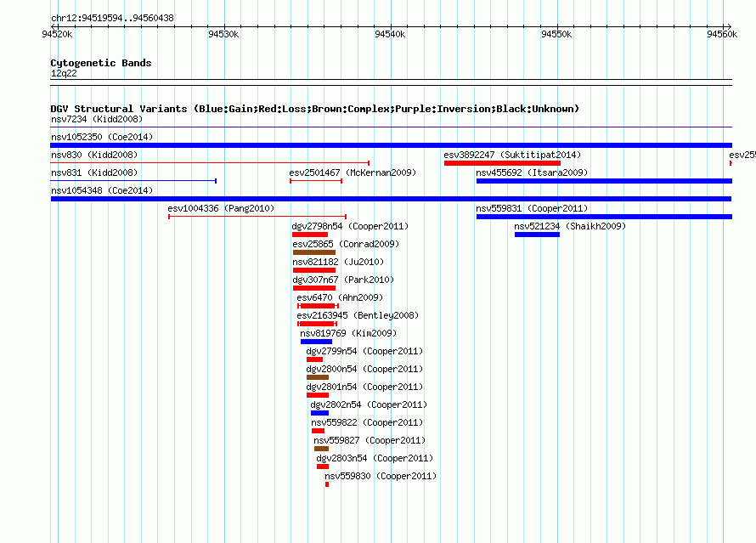
Task: Click the 94530k ruler label
Action: [x=223, y=34]
